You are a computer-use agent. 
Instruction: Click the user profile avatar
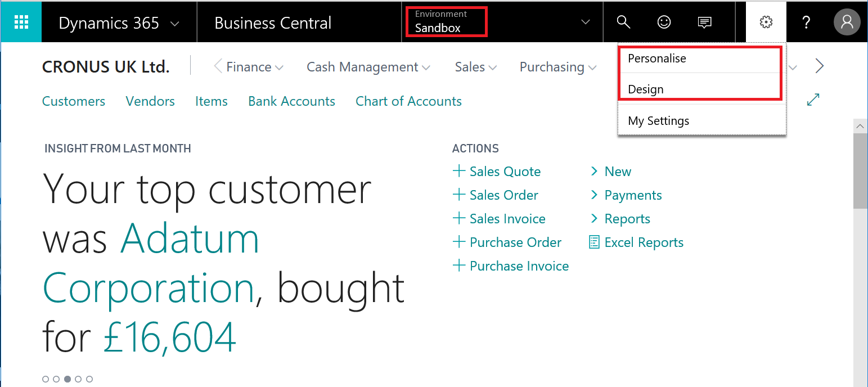847,22
